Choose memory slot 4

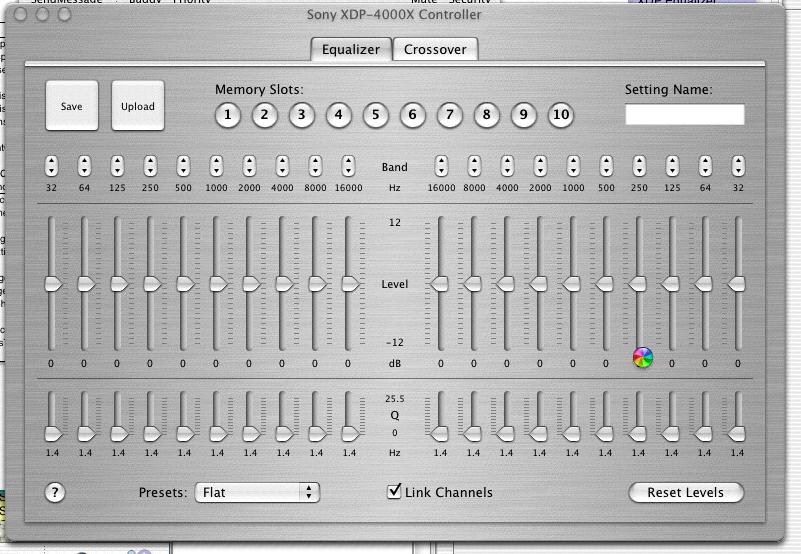pos(339,115)
